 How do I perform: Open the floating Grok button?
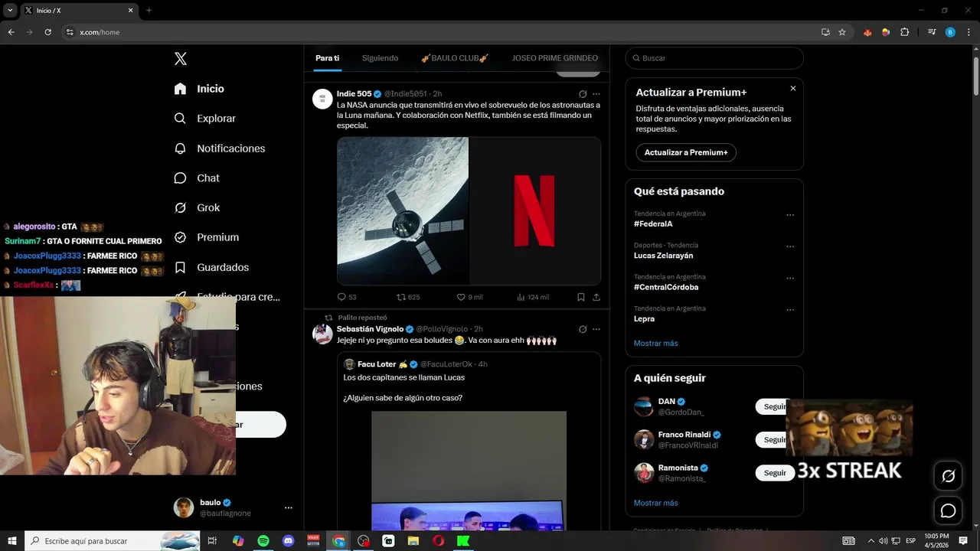coord(948,476)
